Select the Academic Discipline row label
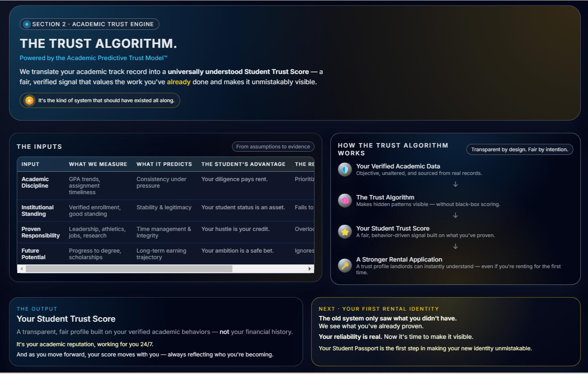The image size is (588, 374). [35, 182]
